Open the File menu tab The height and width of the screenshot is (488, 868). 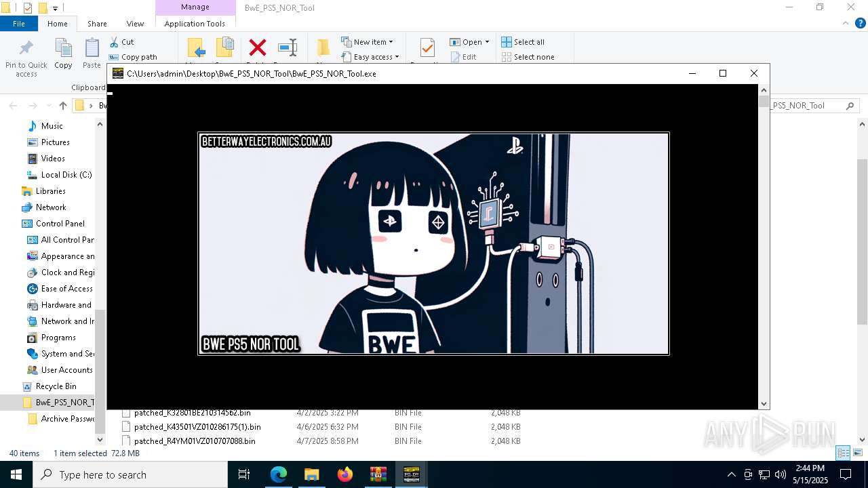point(19,24)
